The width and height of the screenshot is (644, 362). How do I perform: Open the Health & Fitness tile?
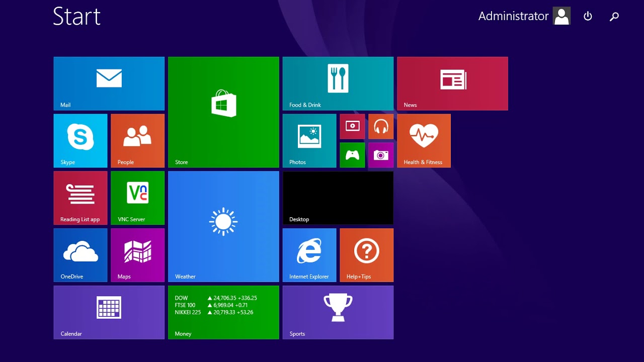pyautogui.click(x=424, y=141)
